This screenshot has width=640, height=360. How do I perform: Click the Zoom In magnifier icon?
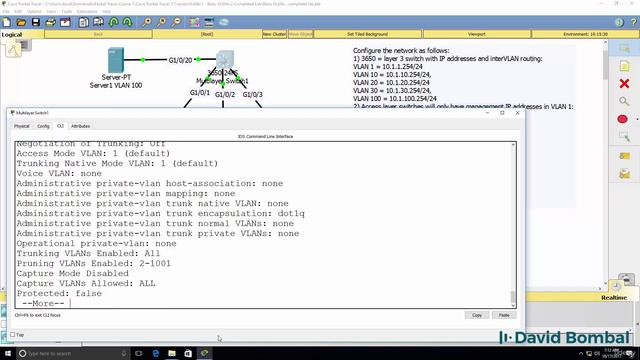[x=147, y=22]
